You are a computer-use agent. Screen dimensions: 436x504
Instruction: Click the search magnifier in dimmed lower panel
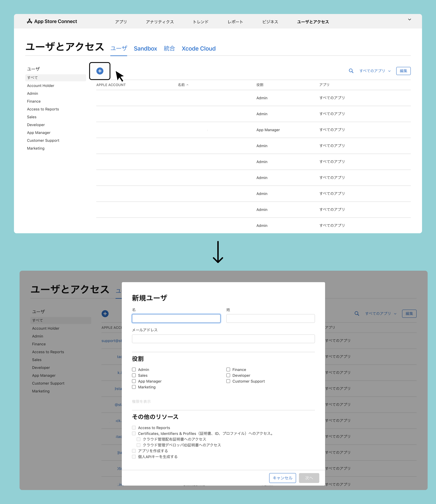click(x=357, y=314)
